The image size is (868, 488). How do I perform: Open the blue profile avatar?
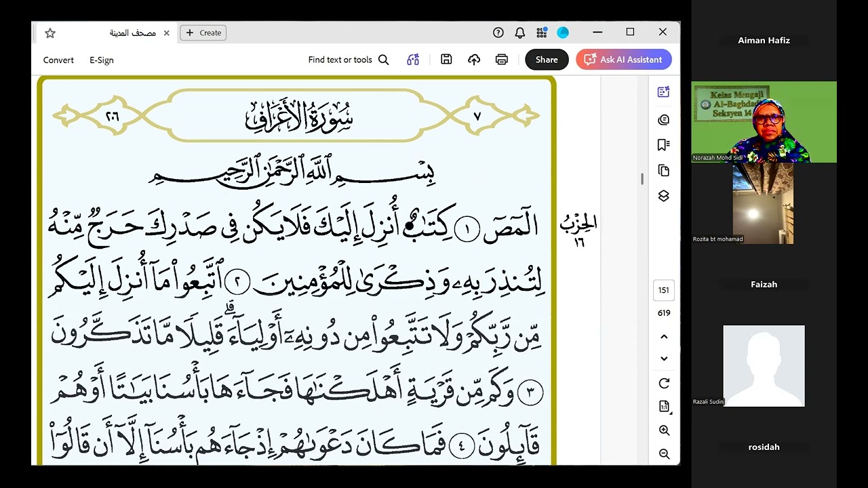coord(563,33)
